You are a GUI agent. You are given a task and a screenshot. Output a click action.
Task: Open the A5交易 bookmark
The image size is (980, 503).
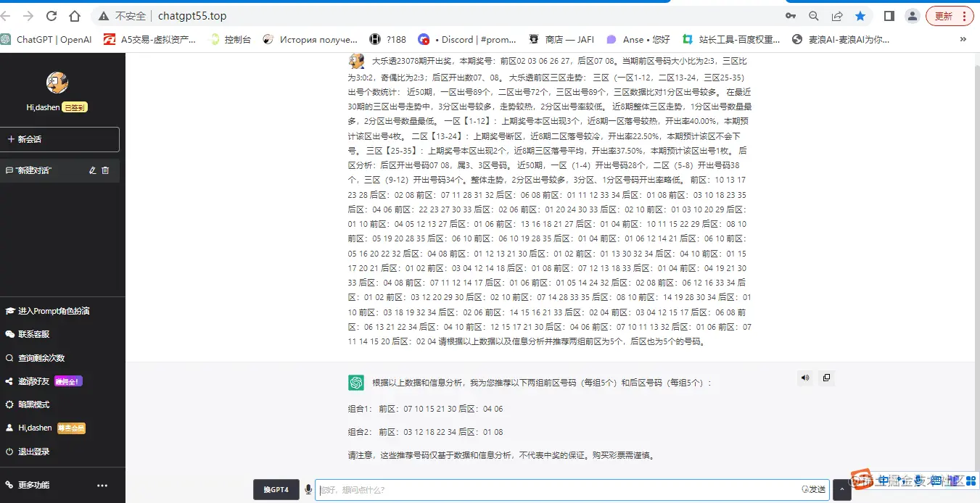click(150, 40)
